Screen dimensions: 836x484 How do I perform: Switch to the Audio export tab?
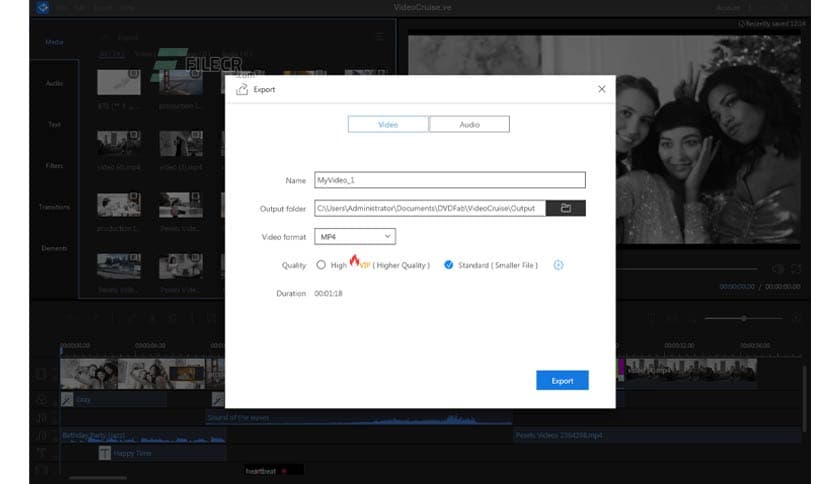469,124
